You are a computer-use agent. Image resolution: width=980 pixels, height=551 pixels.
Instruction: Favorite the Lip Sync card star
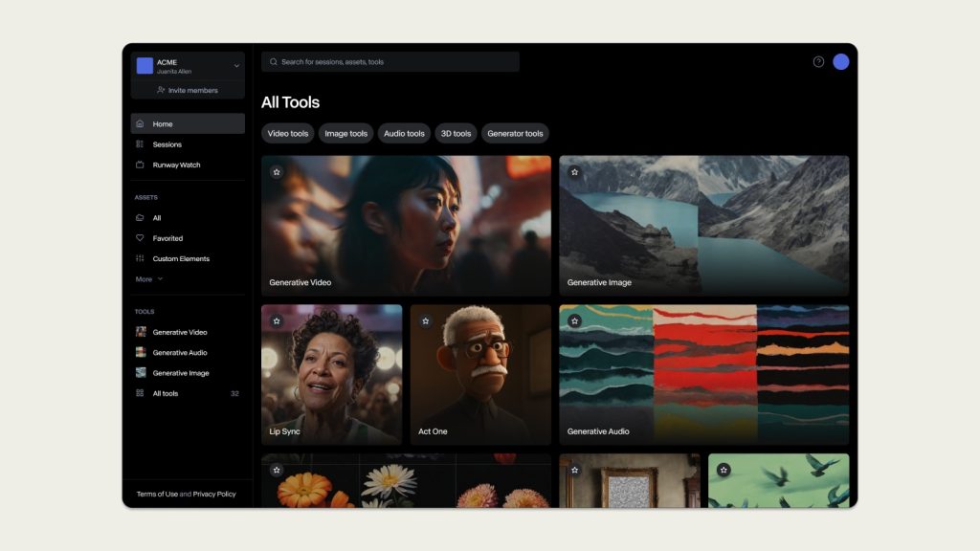[x=277, y=321]
